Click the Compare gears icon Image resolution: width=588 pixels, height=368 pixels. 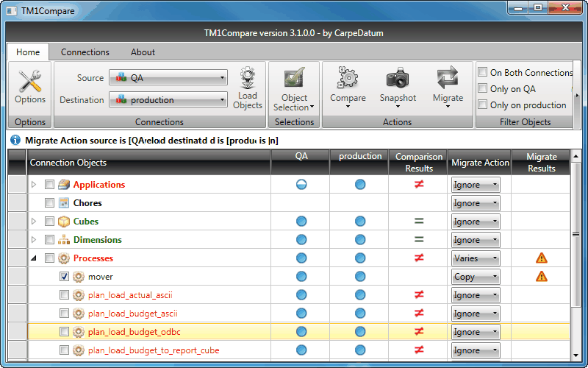(x=348, y=78)
